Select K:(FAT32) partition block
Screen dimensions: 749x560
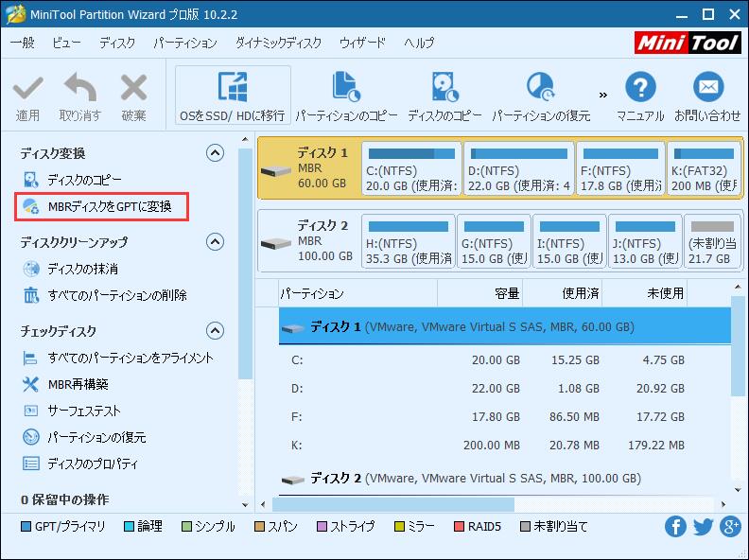pos(704,168)
